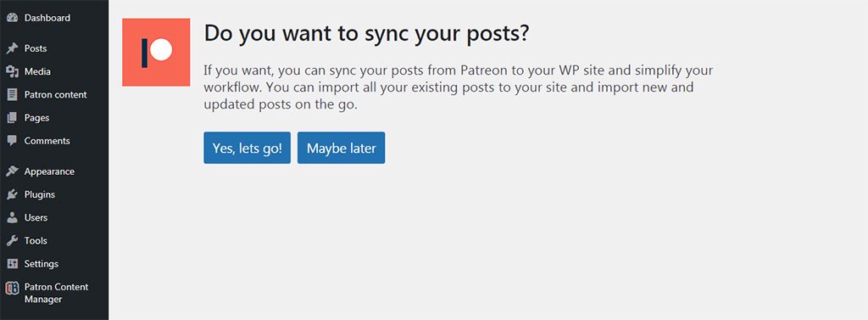Navigate to Settings menu label
Viewport: 868px width, 320px height.
click(41, 264)
